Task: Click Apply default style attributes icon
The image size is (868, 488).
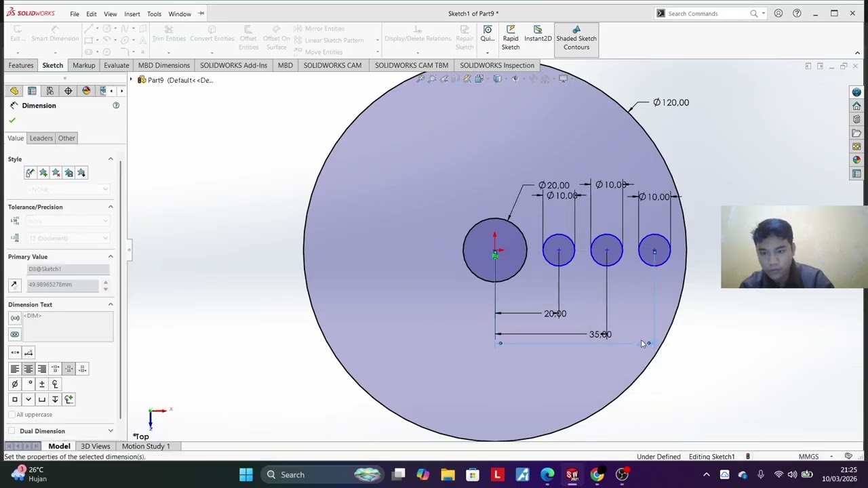Action: tap(30, 173)
